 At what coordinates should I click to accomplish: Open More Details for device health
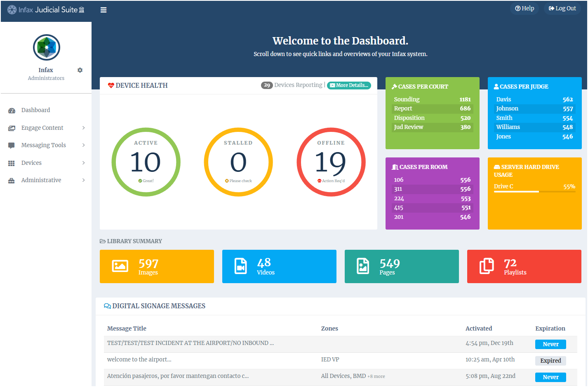pyautogui.click(x=349, y=85)
